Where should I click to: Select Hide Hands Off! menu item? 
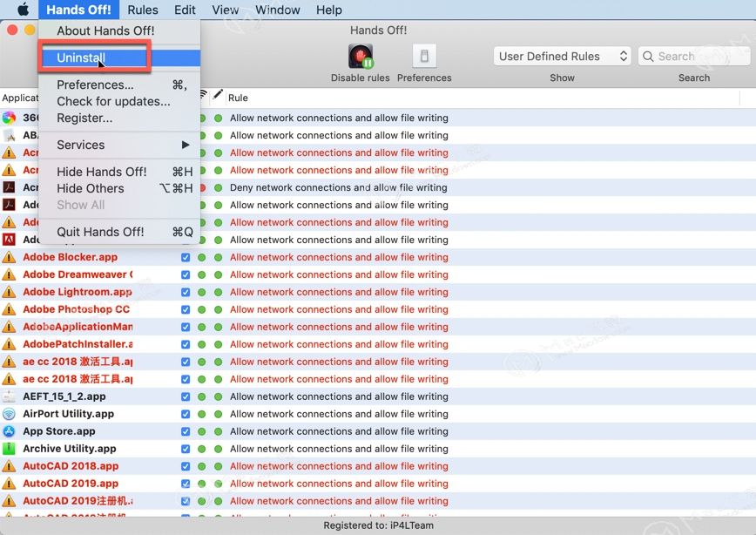(119, 172)
